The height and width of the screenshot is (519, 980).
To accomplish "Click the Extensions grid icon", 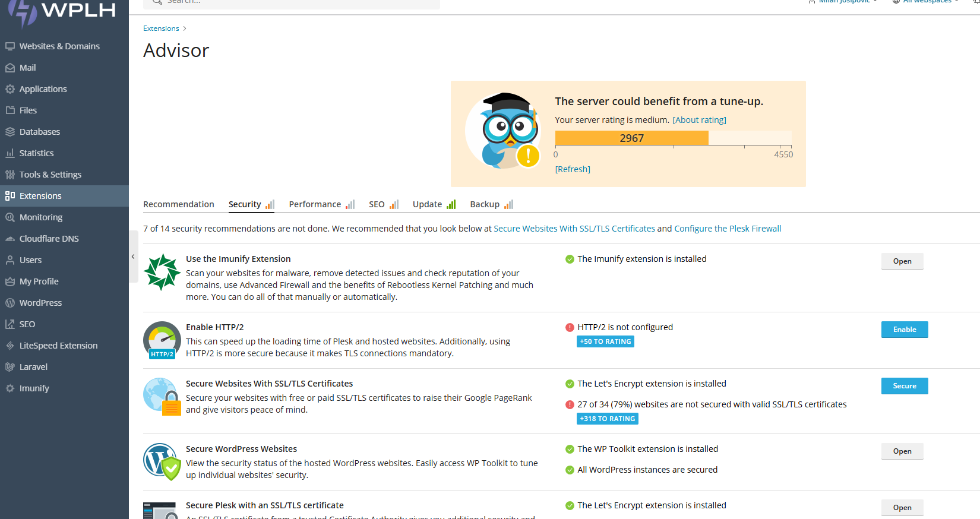I will (x=10, y=196).
